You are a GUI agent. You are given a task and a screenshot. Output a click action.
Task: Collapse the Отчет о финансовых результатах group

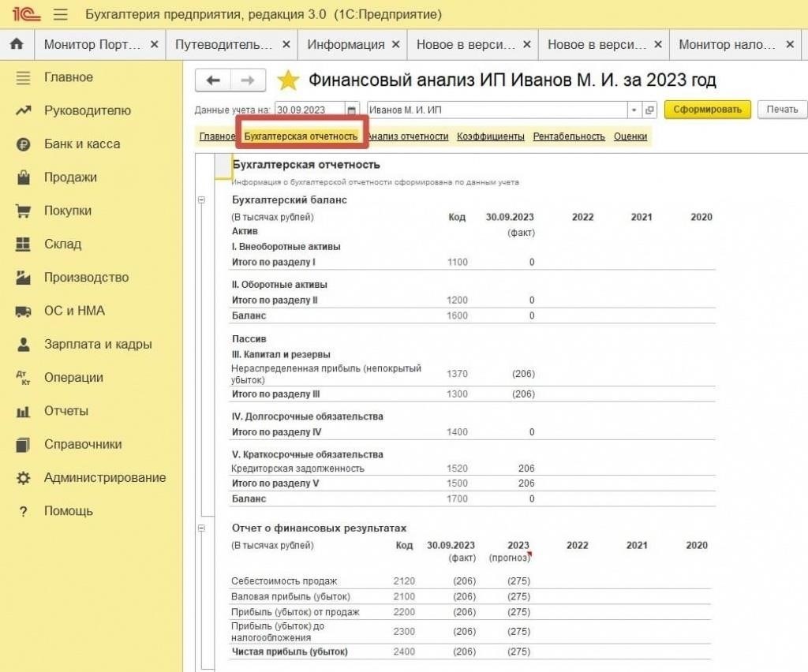pyautogui.click(x=202, y=528)
